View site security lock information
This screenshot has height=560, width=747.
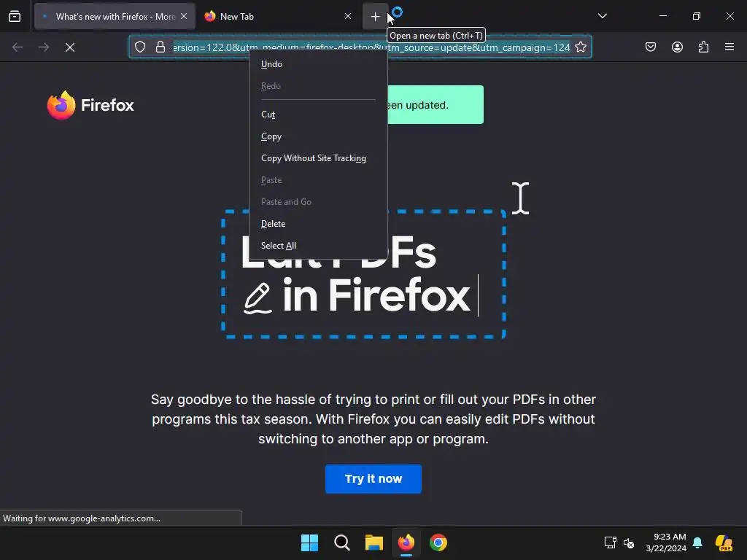(160, 47)
